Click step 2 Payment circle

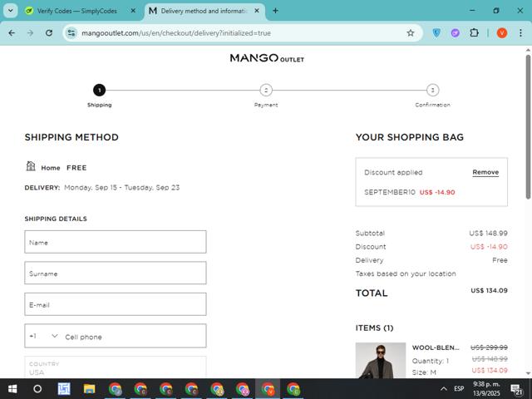266,91
